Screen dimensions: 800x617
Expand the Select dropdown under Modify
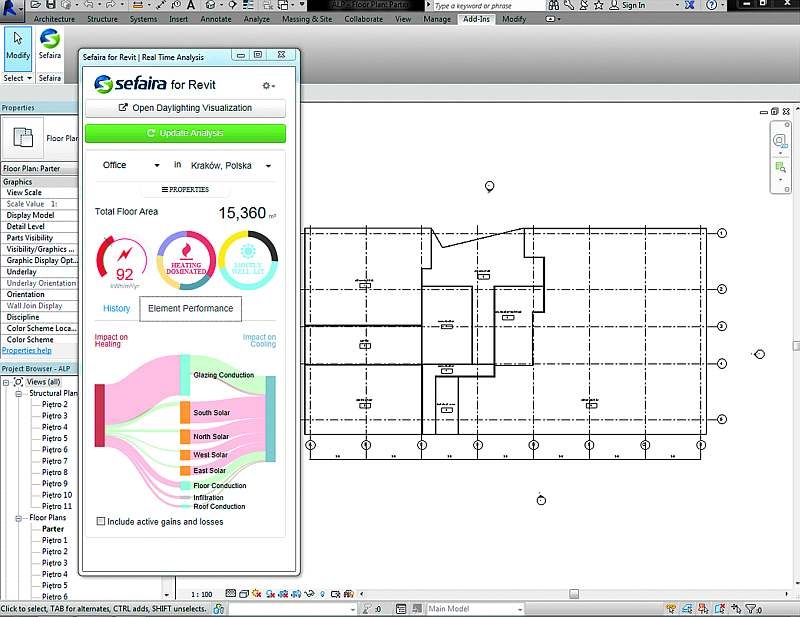18,78
